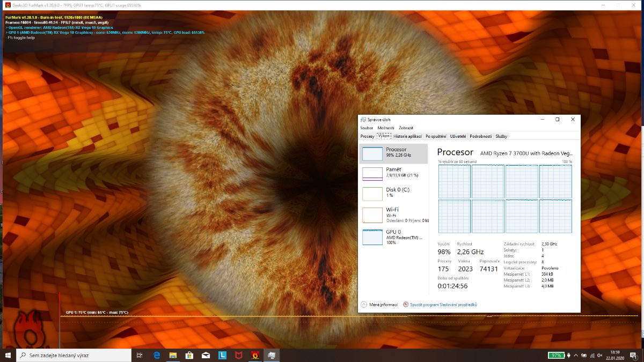Click the Task View taskbar button

[140, 355]
